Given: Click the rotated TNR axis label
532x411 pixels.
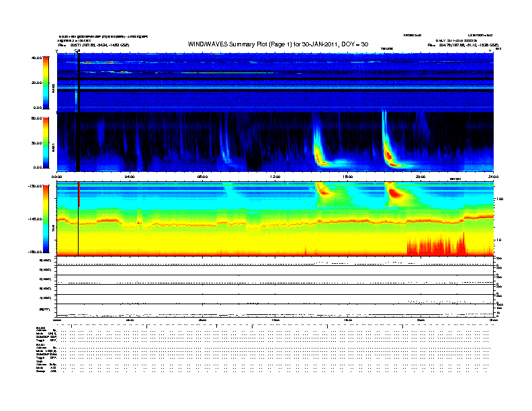Looking at the screenshot, I should point(53,229).
